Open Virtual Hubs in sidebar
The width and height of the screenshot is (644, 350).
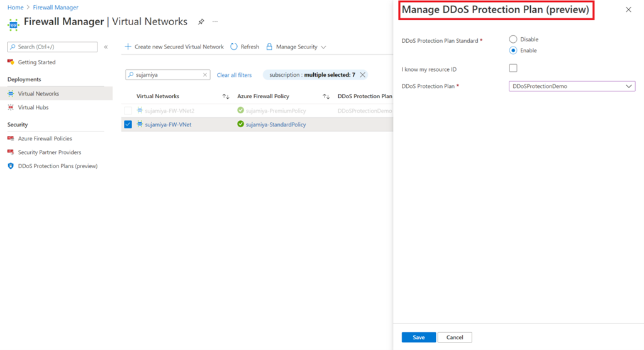coord(33,108)
